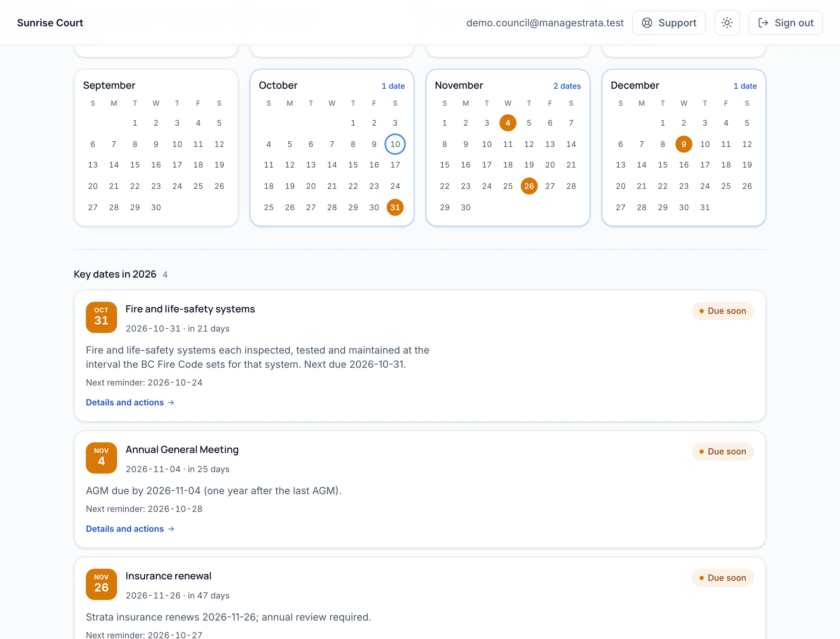Toggle the light/dark theme sun icon

tap(727, 23)
